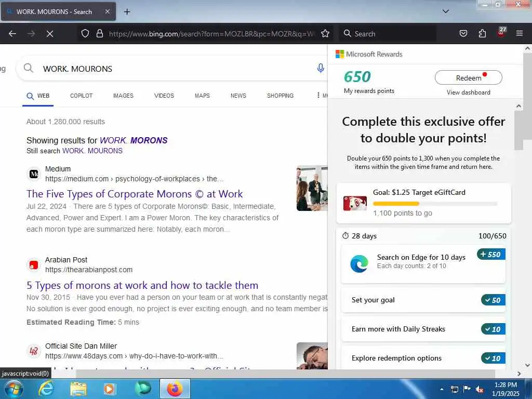The image size is (532, 399).
Task: Bookmark this page with the star
Action: point(325,33)
